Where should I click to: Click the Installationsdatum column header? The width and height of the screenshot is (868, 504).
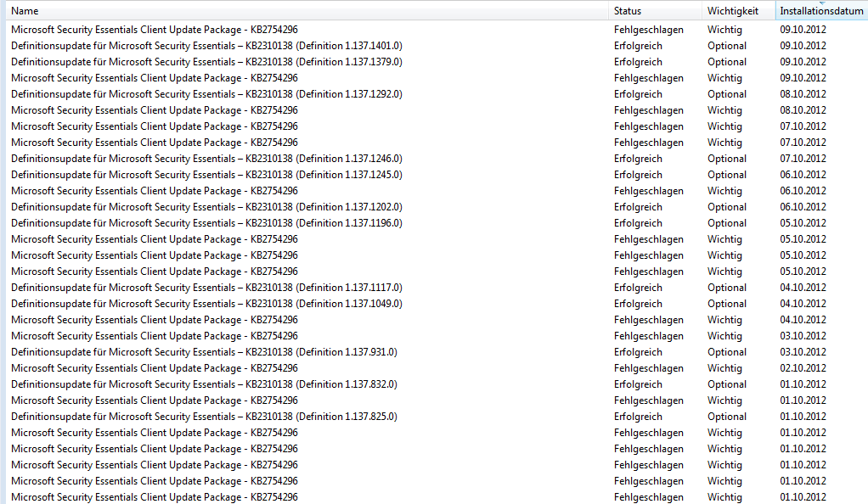[x=821, y=10]
